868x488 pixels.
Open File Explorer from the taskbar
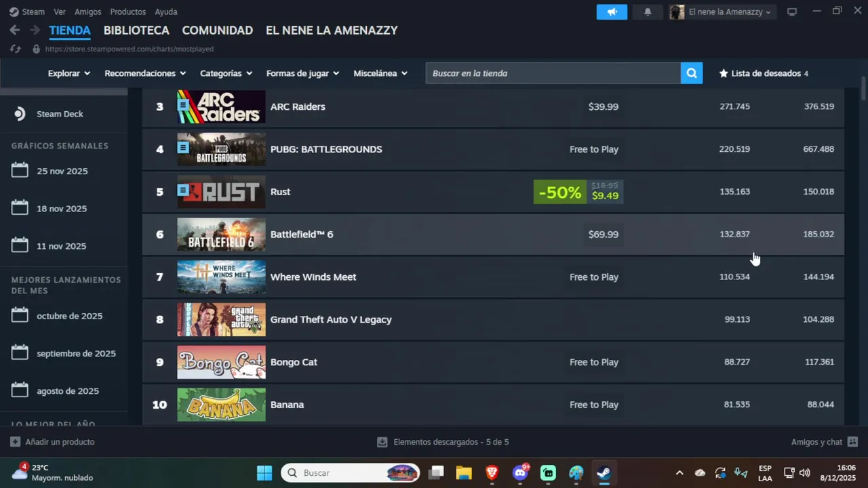point(464,472)
